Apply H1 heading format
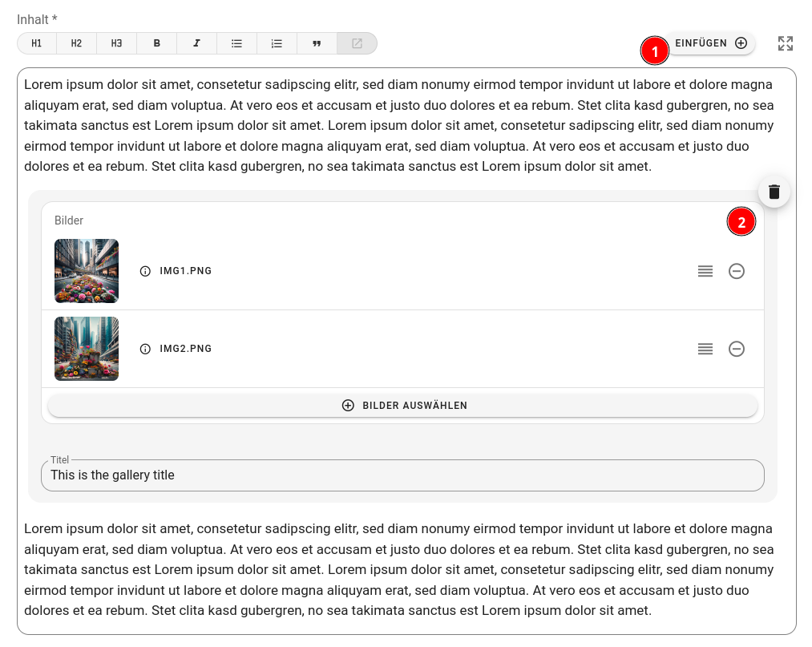 tap(37, 43)
